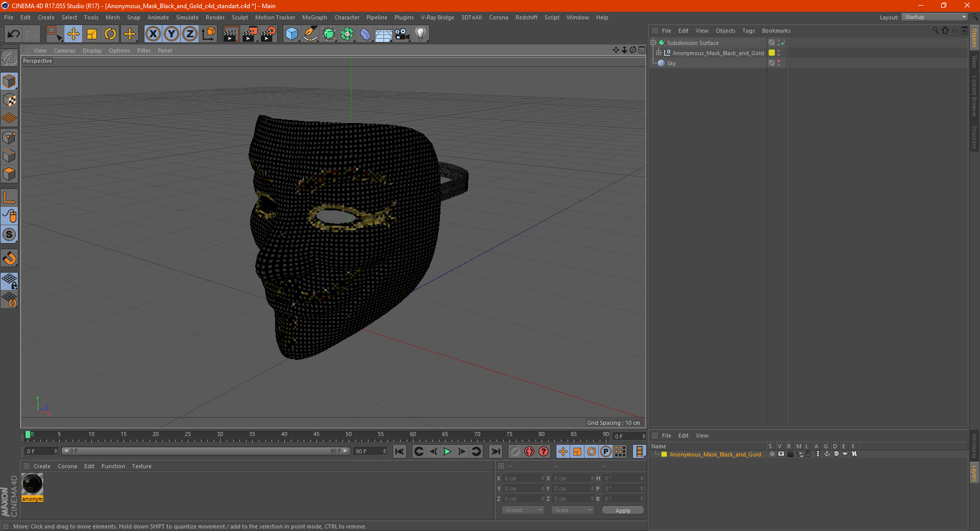Toggle position keyframe recording icon
This screenshot has width=980, height=531.
click(563, 451)
